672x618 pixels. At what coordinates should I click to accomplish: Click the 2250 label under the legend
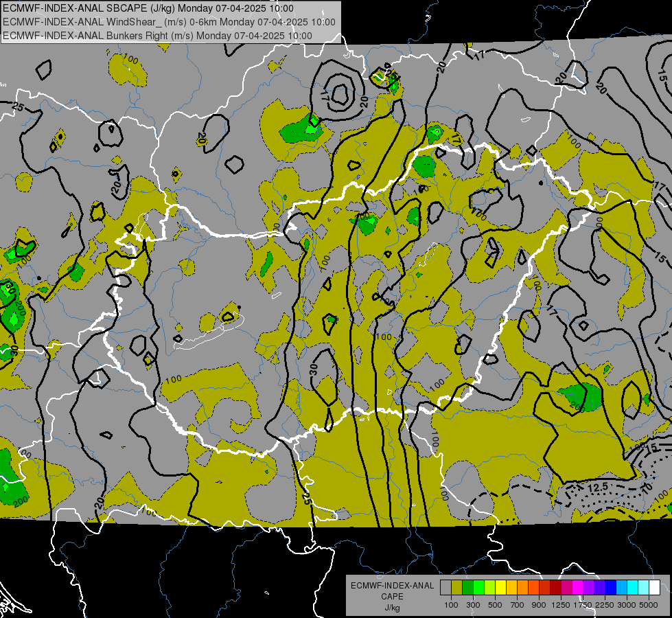tap(605, 605)
